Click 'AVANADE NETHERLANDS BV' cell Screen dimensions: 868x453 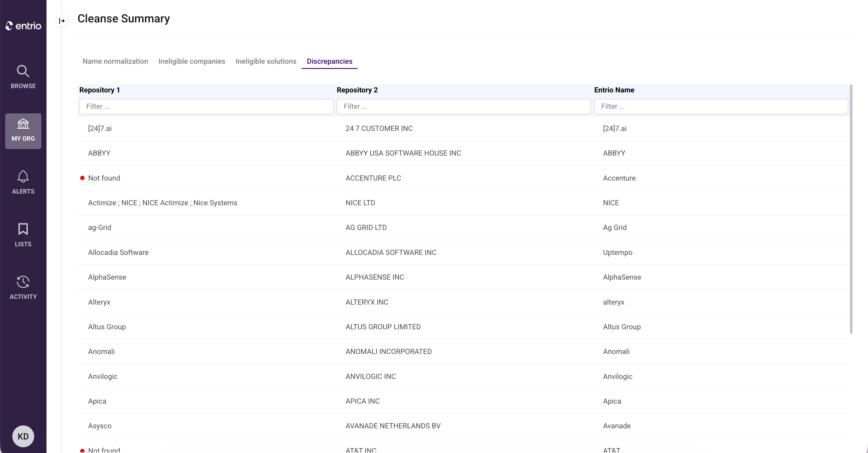pyautogui.click(x=393, y=426)
